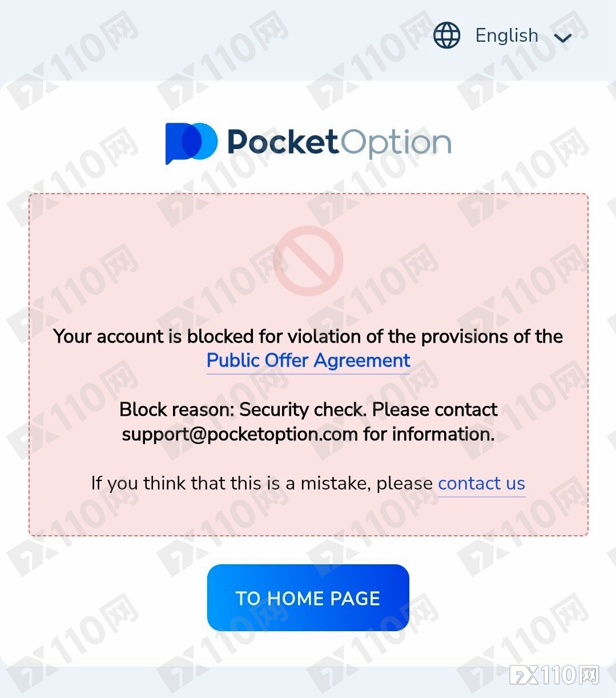Click the PocketOption wordmark text
This screenshot has height=698, width=616.
coord(339,142)
